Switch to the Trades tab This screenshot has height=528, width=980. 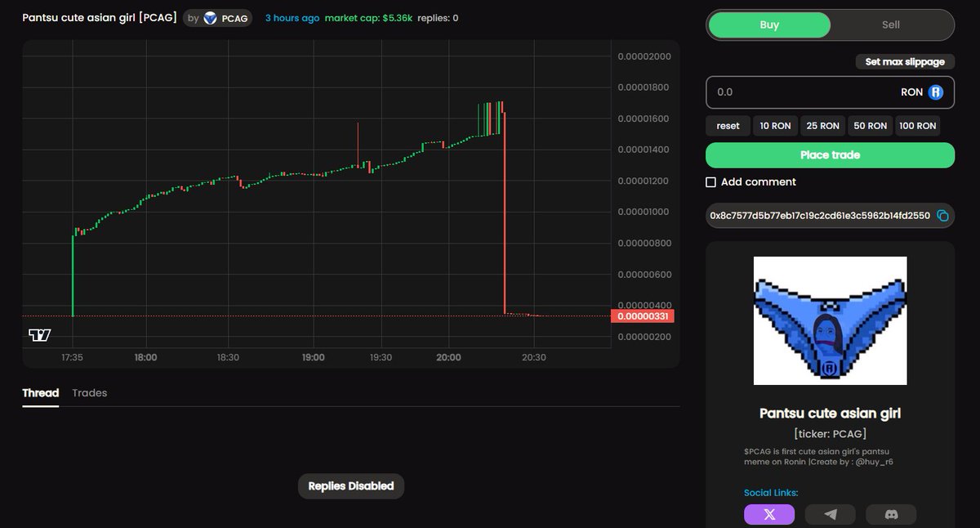pyautogui.click(x=89, y=392)
